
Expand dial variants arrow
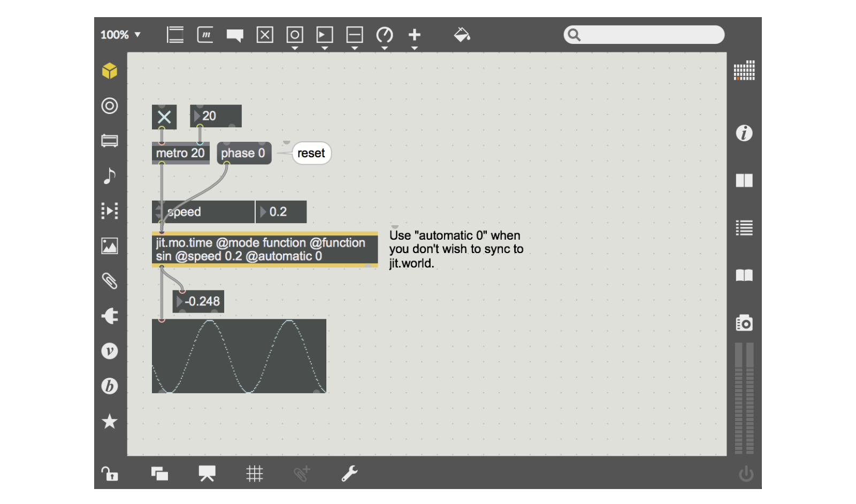(385, 48)
